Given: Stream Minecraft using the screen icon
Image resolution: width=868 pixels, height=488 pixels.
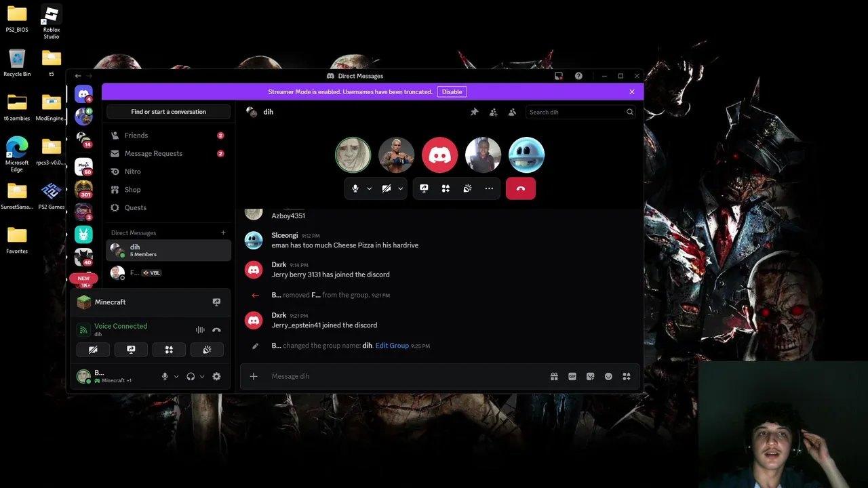Looking at the screenshot, I should (216, 302).
